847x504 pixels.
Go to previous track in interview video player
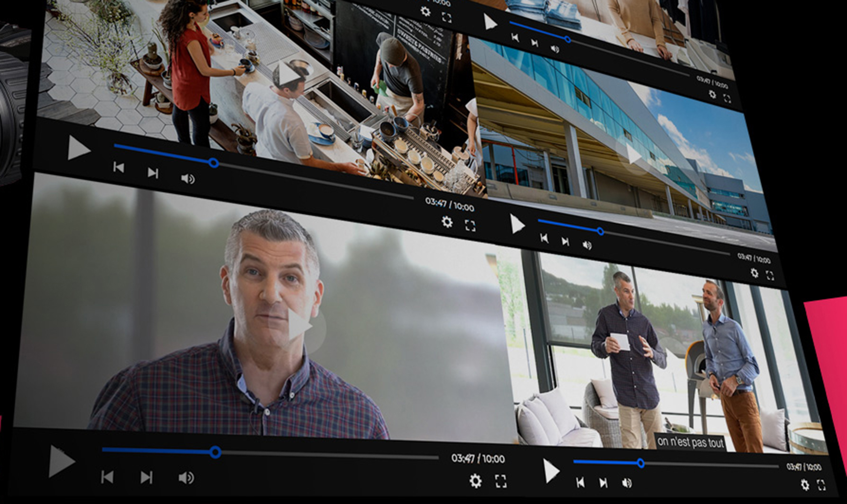(x=107, y=477)
